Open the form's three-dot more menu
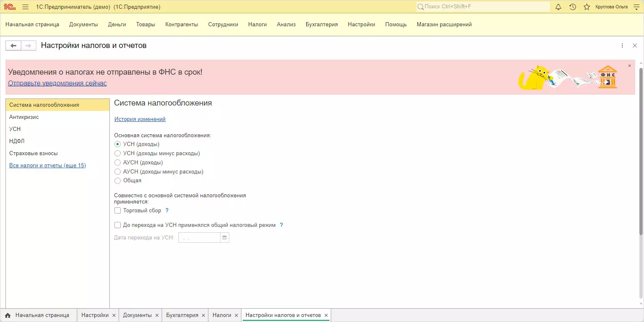 coord(622,45)
